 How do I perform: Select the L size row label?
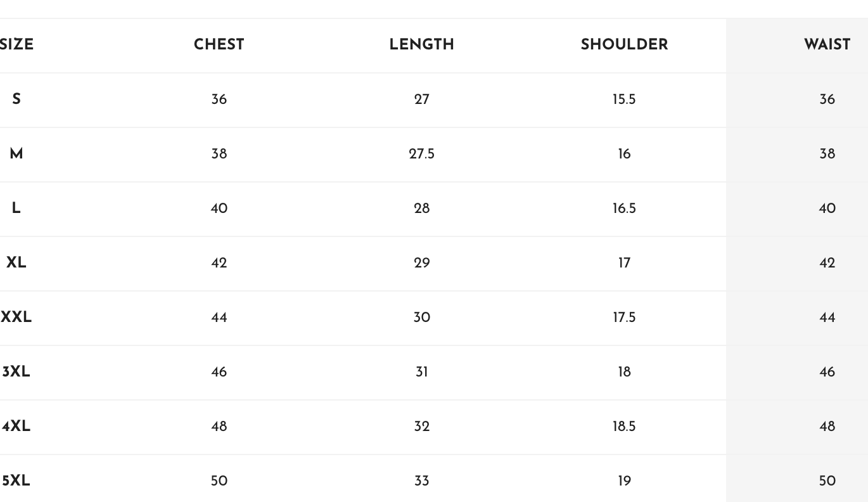tap(16, 209)
